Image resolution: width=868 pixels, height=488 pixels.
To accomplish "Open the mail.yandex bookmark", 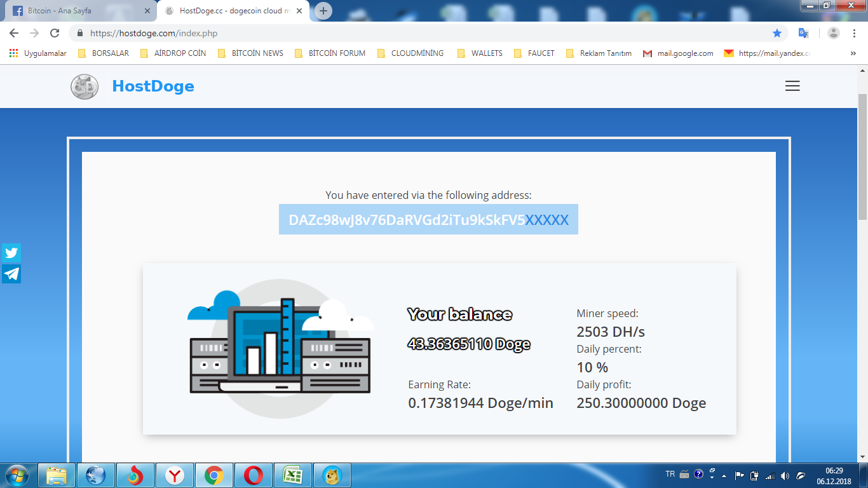I will [767, 53].
